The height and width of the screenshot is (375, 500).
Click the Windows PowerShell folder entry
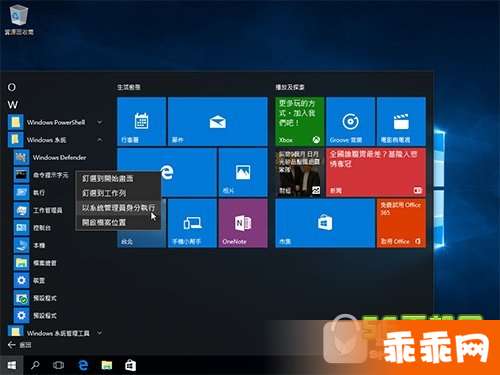tap(55, 122)
